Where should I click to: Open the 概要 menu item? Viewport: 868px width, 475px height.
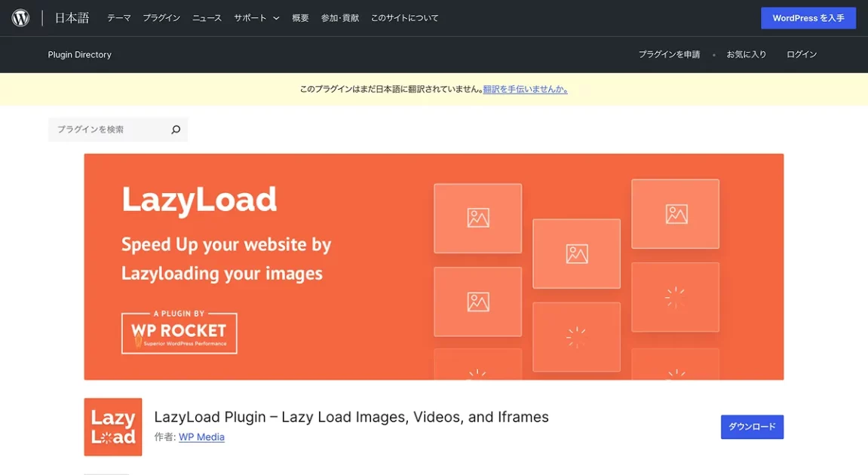[x=300, y=18]
